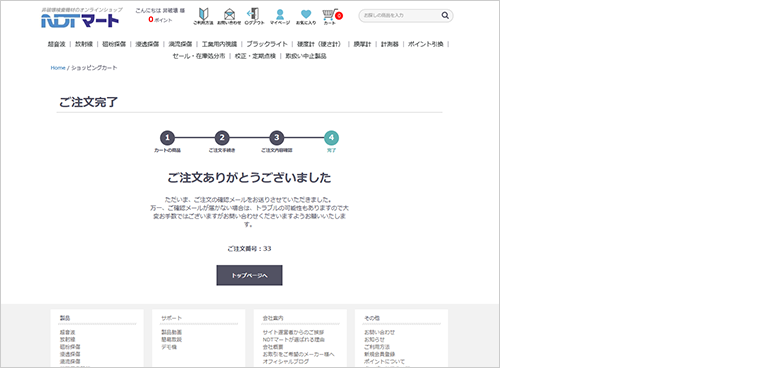
Task: Open footer 磁粉探傷 link under 製品
Action: click(x=70, y=347)
